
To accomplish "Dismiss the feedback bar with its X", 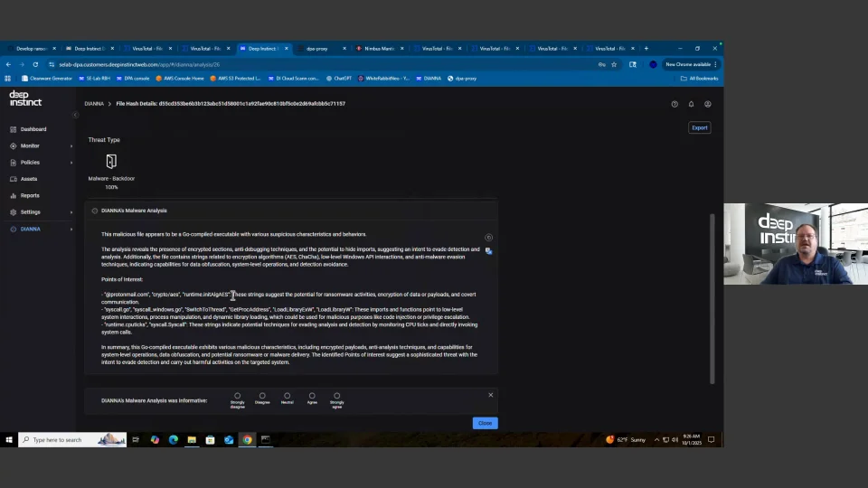I will pyautogui.click(x=490, y=395).
